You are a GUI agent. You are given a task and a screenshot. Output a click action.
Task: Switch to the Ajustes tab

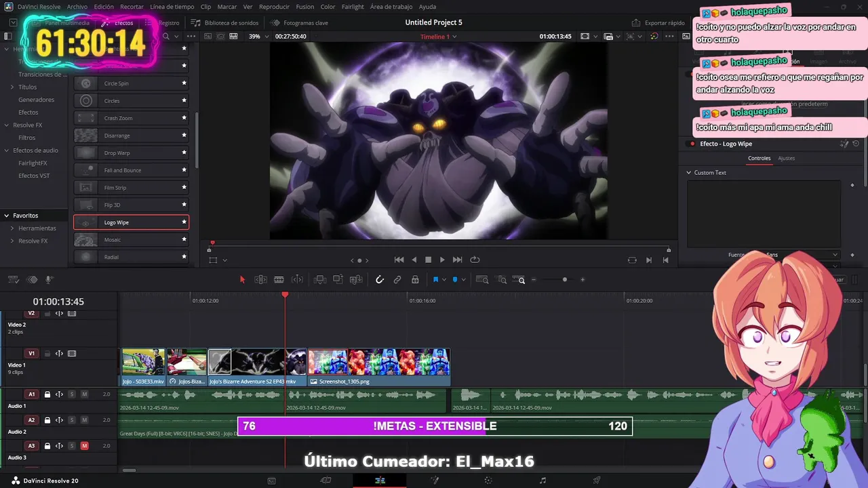pyautogui.click(x=786, y=158)
